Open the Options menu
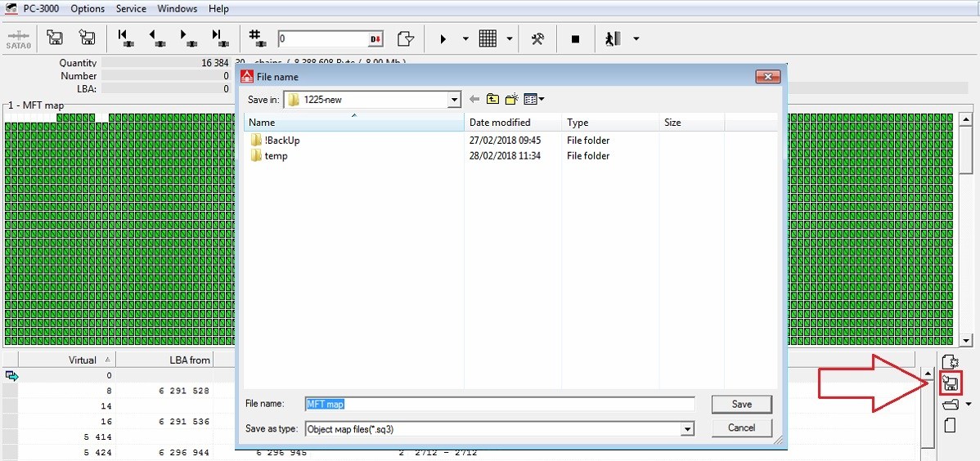Image resolution: width=980 pixels, height=461 pixels. point(88,9)
